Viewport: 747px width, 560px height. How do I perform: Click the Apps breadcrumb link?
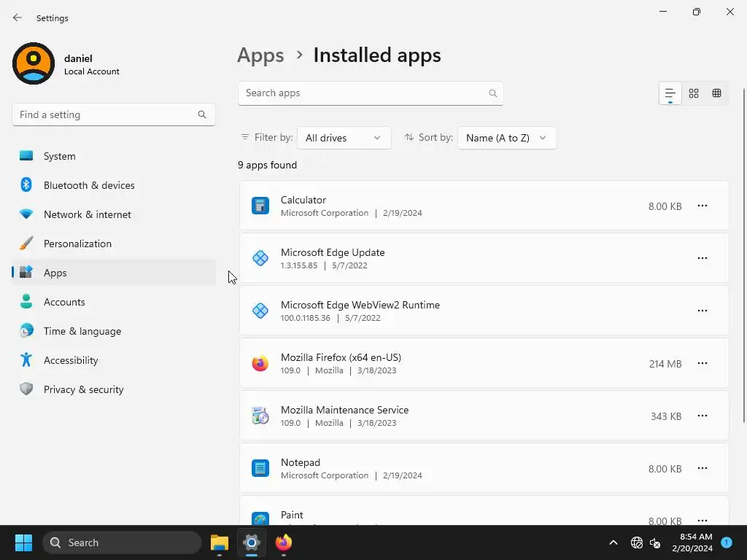pyautogui.click(x=260, y=55)
